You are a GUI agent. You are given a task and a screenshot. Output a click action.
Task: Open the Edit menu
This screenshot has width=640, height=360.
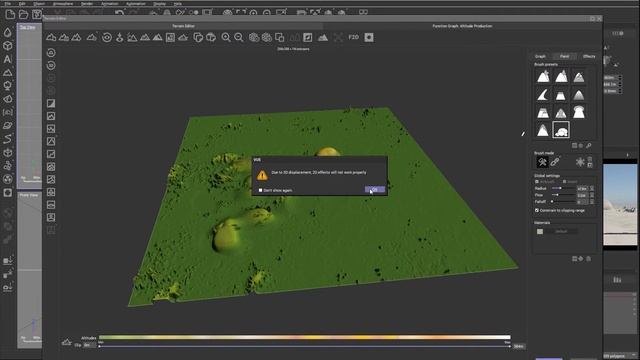[x=22, y=4]
